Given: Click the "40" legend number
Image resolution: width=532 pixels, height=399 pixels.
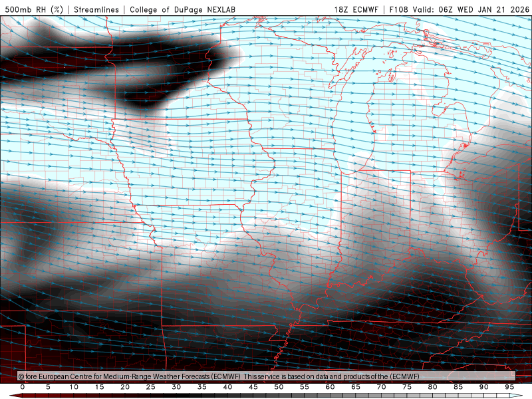Looking at the screenshot, I should [x=227, y=387].
